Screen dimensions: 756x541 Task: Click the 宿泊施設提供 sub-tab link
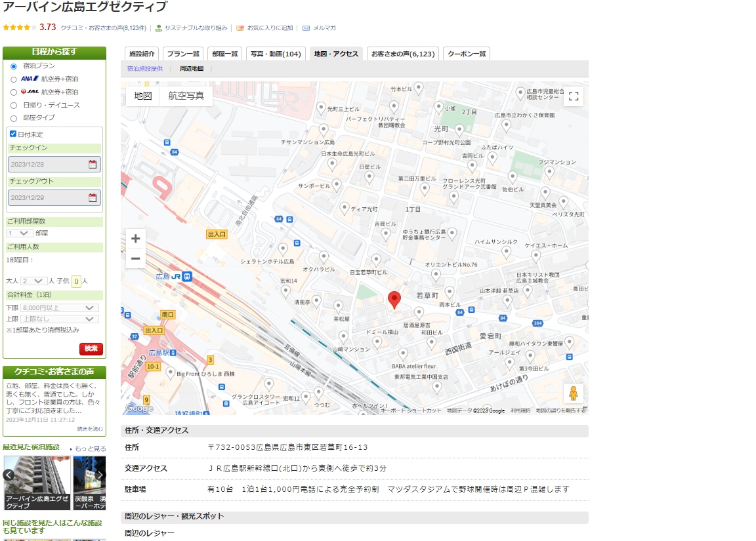[x=145, y=69]
